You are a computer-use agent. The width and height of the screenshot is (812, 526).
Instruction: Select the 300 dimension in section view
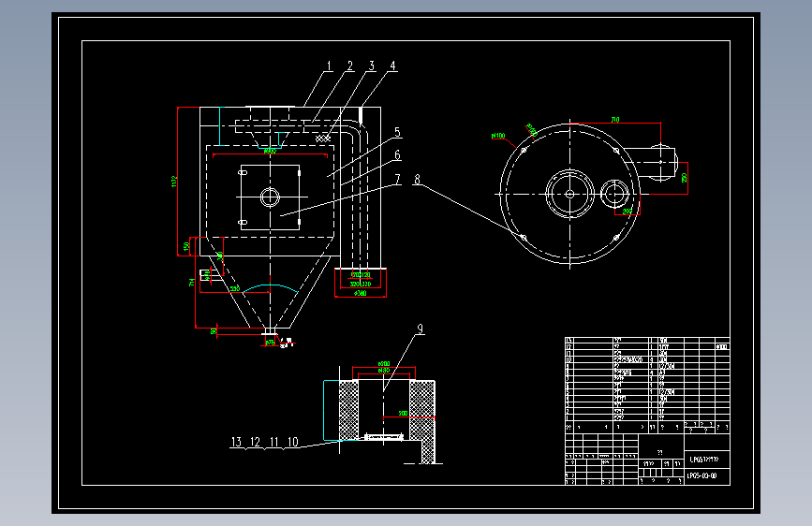pyautogui.click(x=403, y=413)
